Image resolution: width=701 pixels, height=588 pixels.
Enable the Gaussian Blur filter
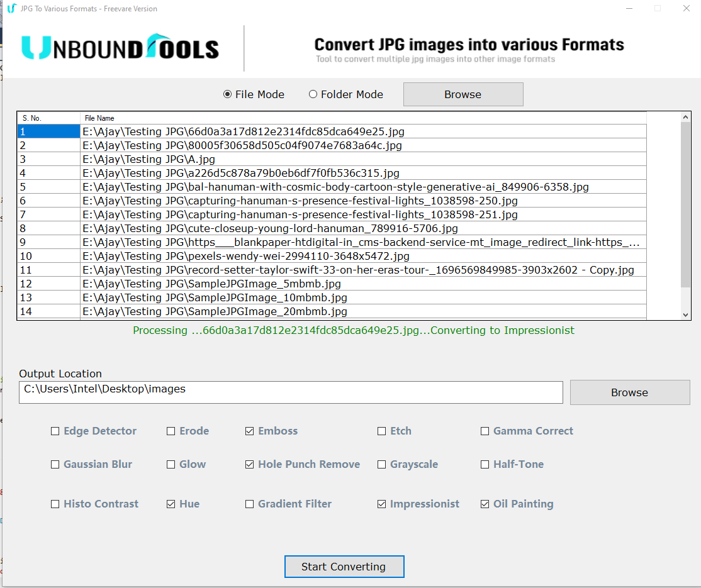55,464
